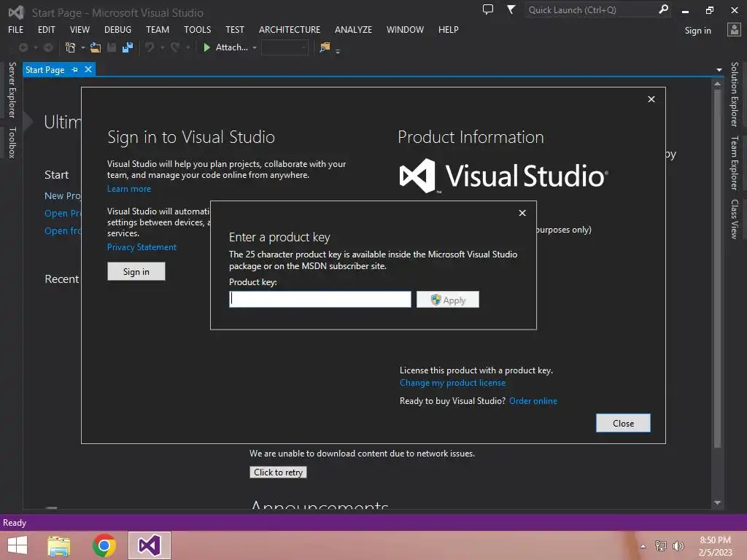The height and width of the screenshot is (560, 747).
Task: Click the disabled Save toolbar icon
Action: (x=112, y=47)
